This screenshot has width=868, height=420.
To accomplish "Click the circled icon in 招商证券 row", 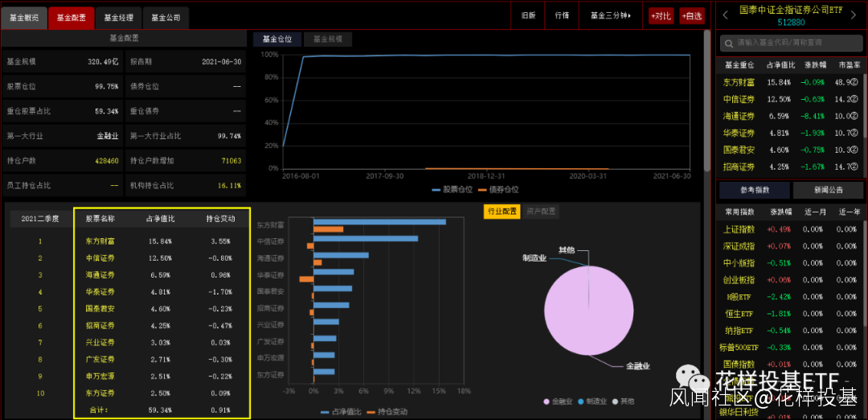I will [854, 167].
